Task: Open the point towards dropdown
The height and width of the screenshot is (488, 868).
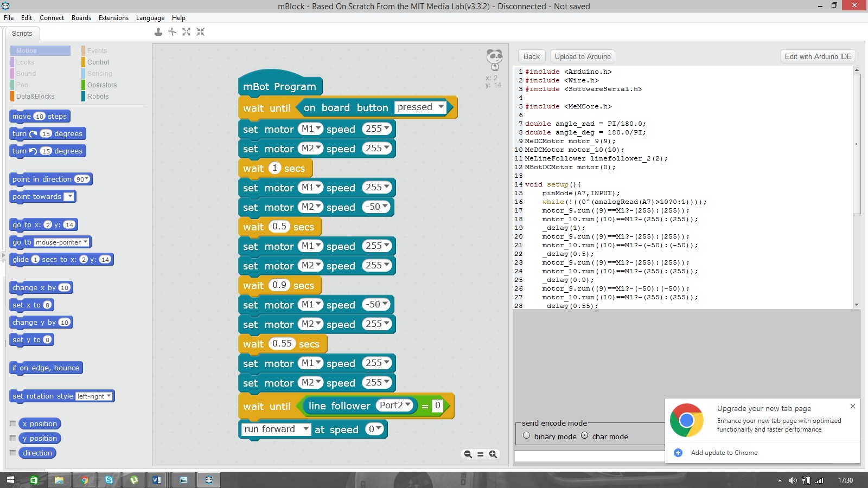Action: (x=69, y=196)
